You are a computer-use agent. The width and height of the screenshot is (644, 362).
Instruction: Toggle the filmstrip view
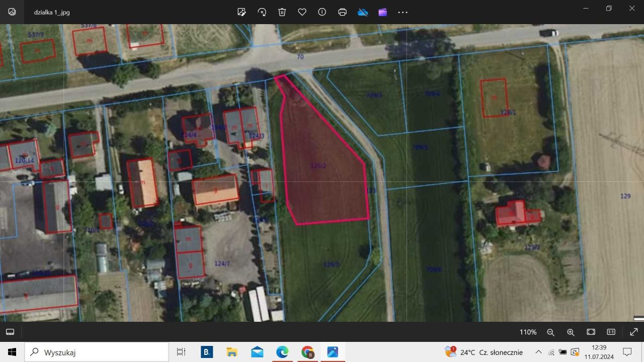pyautogui.click(x=10, y=332)
